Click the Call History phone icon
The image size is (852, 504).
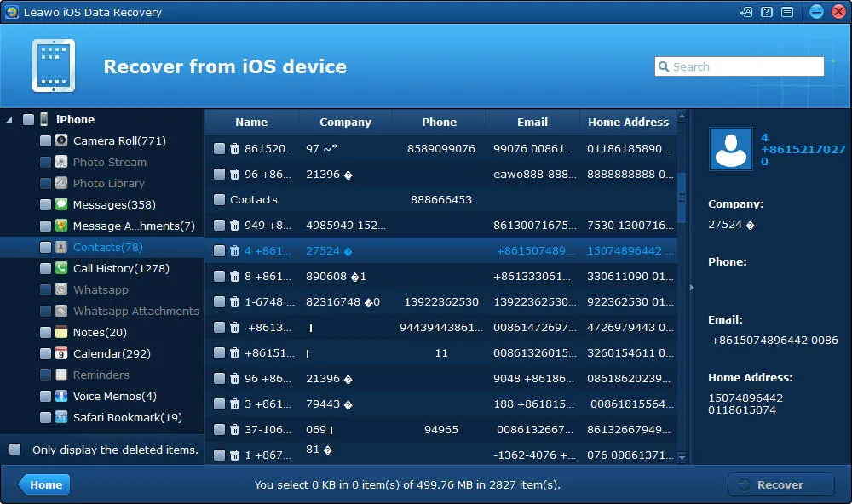[x=61, y=268]
